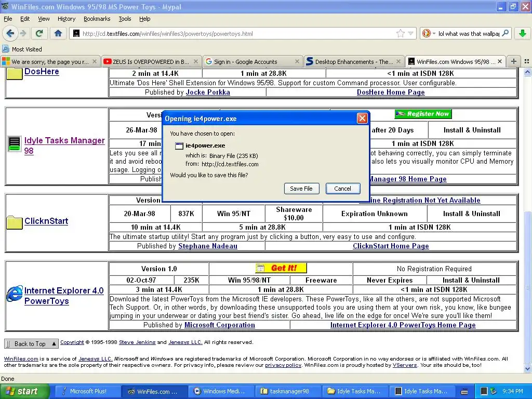Image resolution: width=532 pixels, height=399 pixels.
Task: Click the Idyle Tasks Manager icon
Action: [x=14, y=144]
